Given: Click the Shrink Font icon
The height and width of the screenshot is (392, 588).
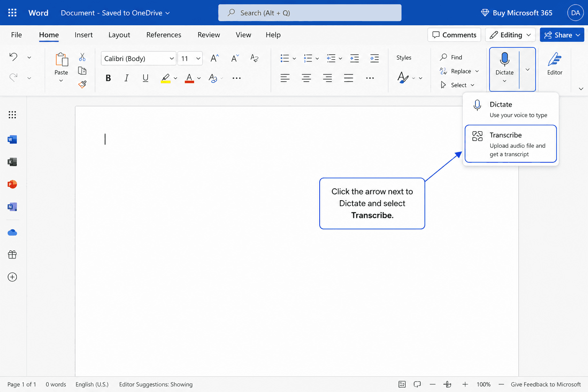Looking at the screenshot, I should point(235,58).
